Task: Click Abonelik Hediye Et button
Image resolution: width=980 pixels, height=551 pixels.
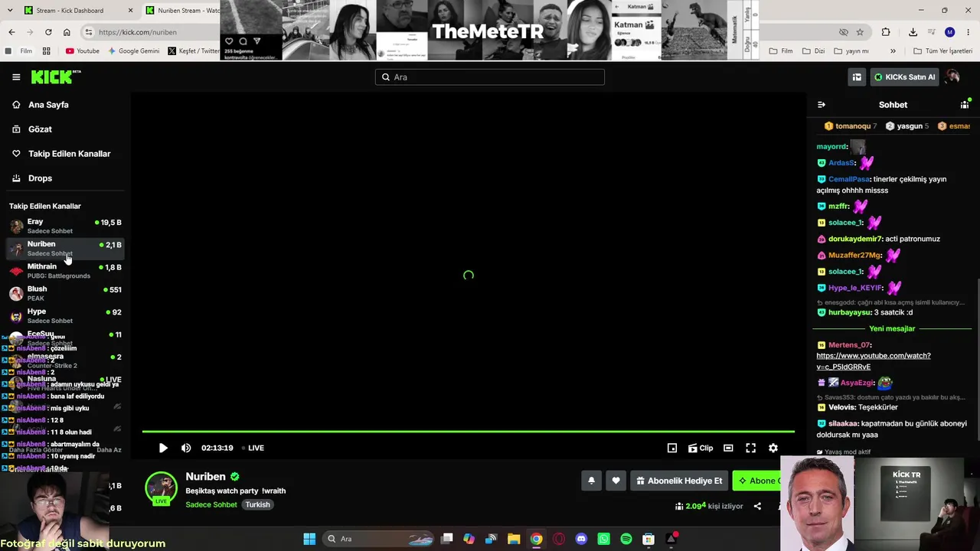Action: 679,481
